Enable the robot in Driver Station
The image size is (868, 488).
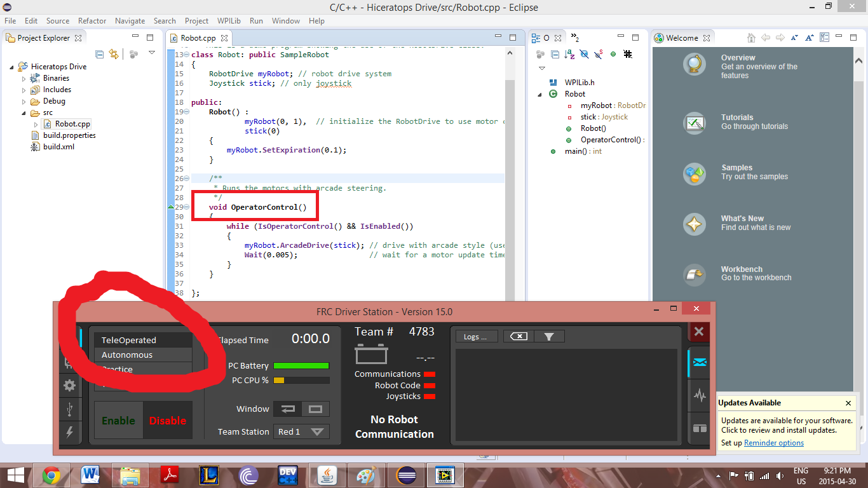[119, 421]
